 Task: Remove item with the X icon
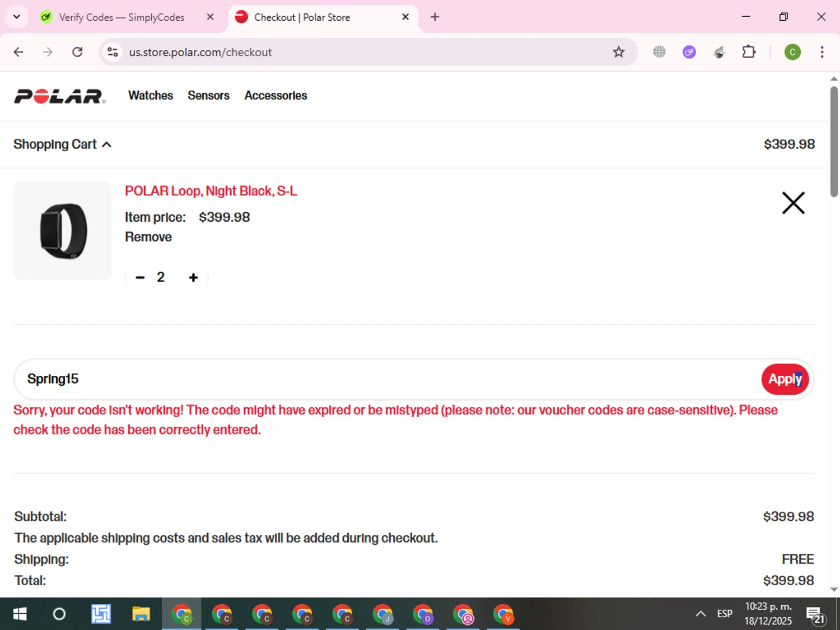click(793, 203)
